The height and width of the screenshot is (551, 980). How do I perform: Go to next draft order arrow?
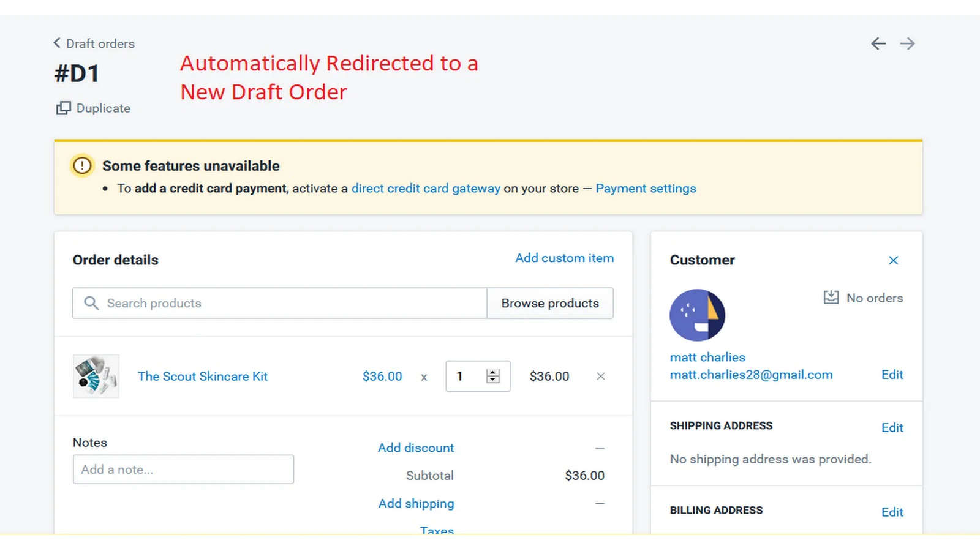pyautogui.click(x=908, y=43)
